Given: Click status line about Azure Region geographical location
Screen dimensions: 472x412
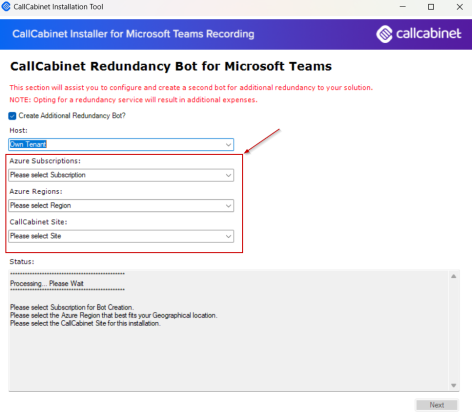Looking at the screenshot, I should tap(113, 315).
